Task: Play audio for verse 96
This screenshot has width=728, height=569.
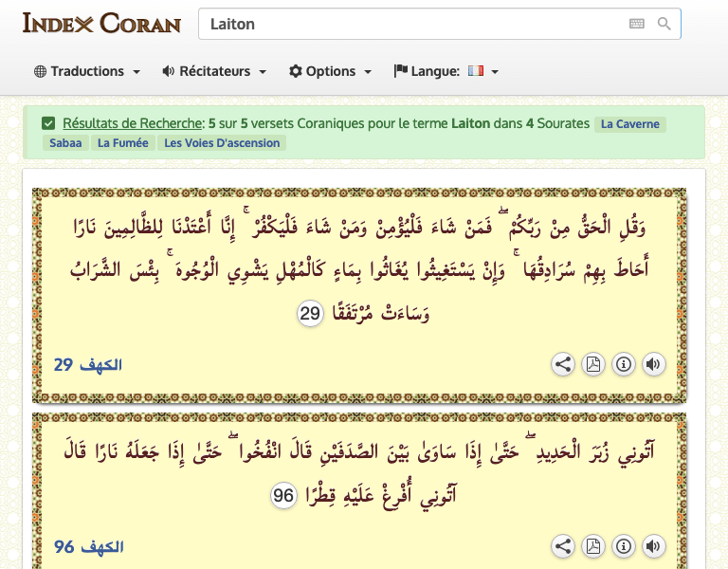Action: pos(654,546)
